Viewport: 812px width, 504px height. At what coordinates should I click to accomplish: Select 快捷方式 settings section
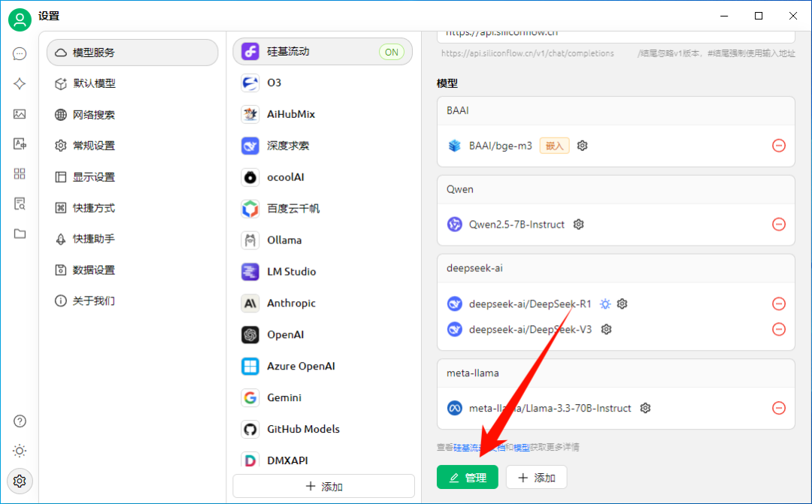tap(132, 208)
